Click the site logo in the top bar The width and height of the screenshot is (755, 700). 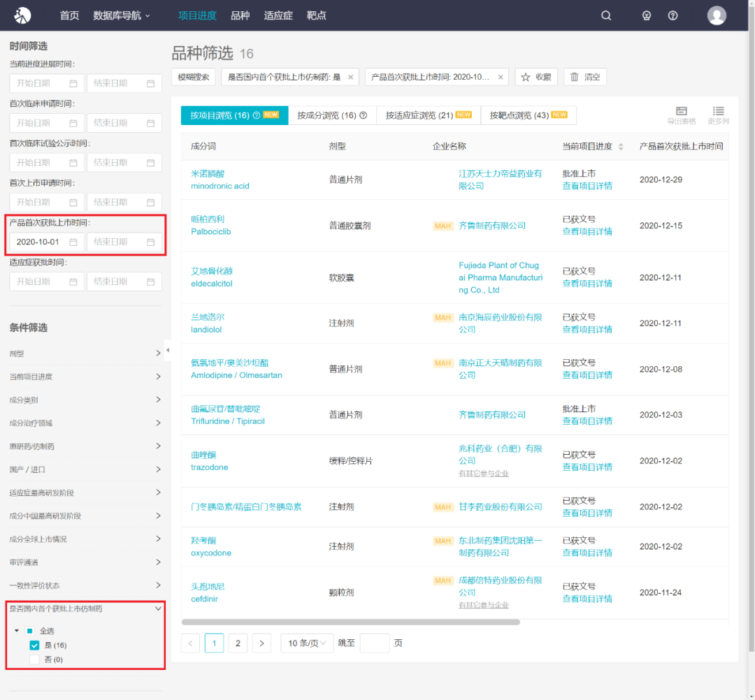pos(22,15)
